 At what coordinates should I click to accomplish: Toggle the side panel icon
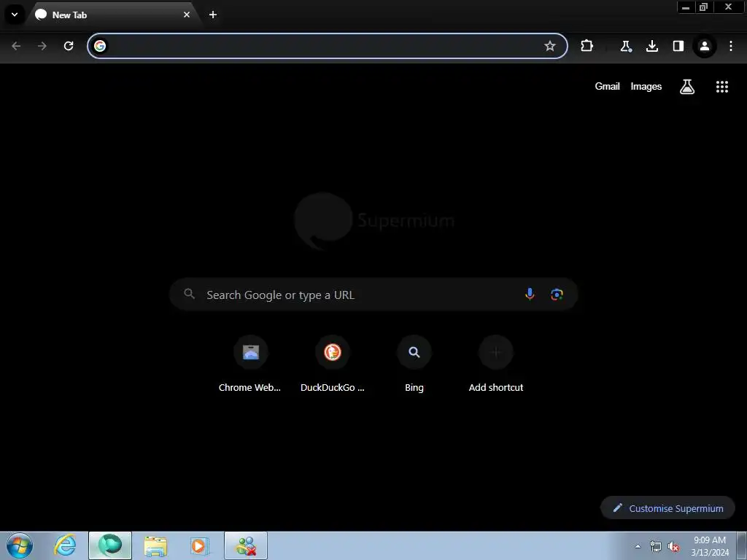click(x=678, y=46)
